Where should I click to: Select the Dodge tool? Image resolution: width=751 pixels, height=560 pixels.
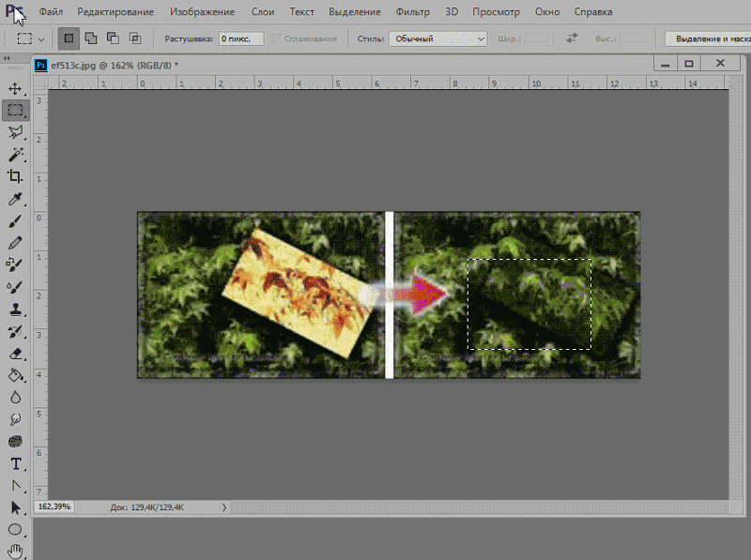15,419
